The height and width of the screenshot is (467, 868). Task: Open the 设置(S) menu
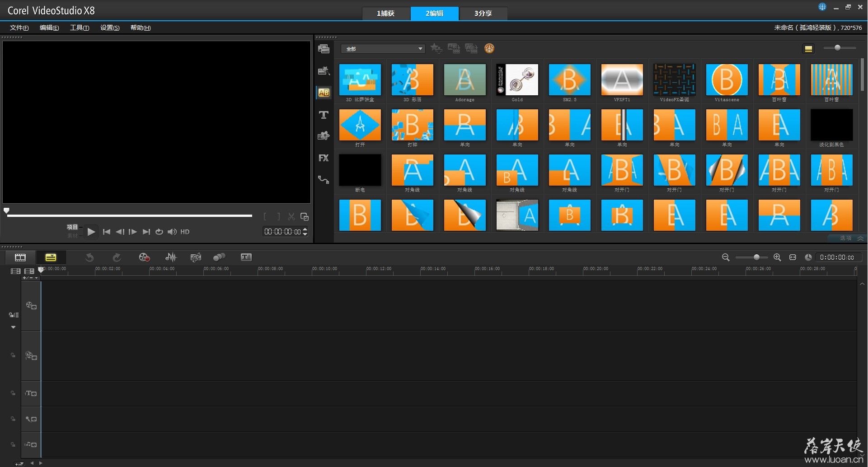point(110,28)
